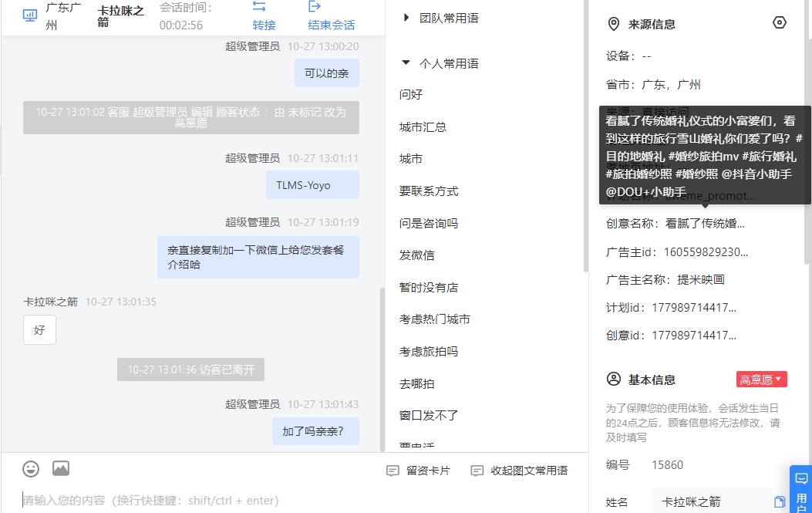Select the 考虑热门城市 quick phrase
This screenshot has height=513, width=812.
(x=434, y=319)
